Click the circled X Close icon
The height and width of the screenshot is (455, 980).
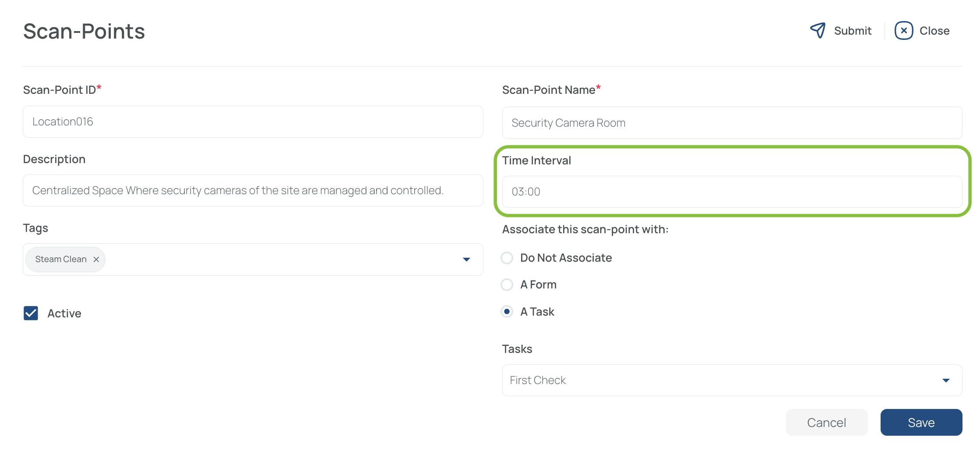903,31
